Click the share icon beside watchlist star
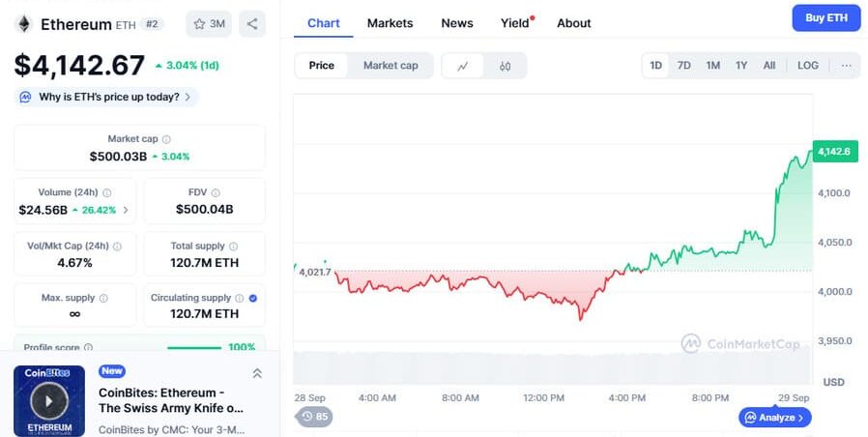868x437 pixels. (x=252, y=24)
